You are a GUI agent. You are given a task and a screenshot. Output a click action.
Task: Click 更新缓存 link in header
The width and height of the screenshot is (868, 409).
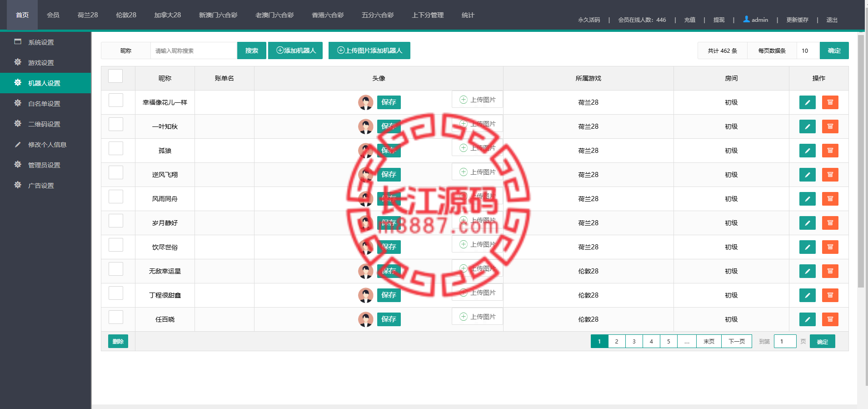pos(797,20)
